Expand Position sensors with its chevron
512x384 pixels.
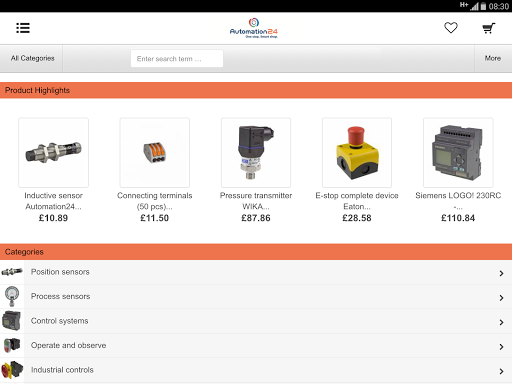(x=501, y=273)
